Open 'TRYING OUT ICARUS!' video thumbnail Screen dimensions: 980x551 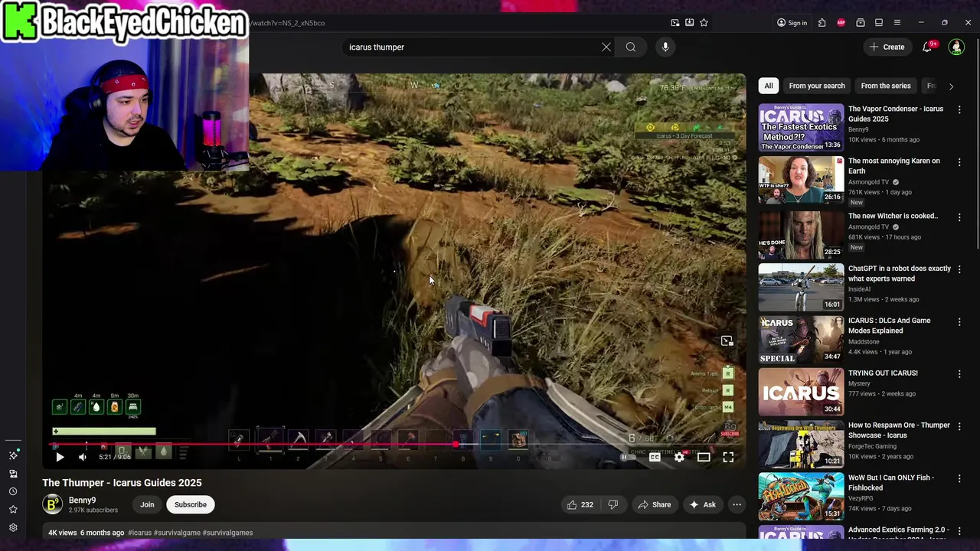pos(801,392)
